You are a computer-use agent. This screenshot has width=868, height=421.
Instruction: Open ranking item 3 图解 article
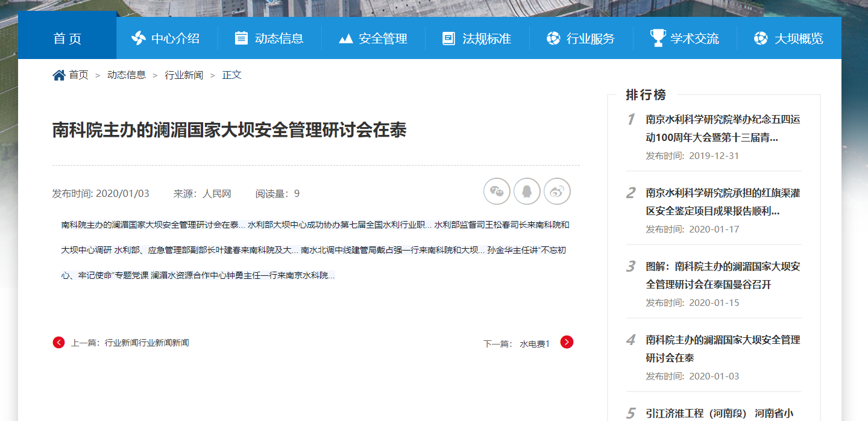coord(723,275)
